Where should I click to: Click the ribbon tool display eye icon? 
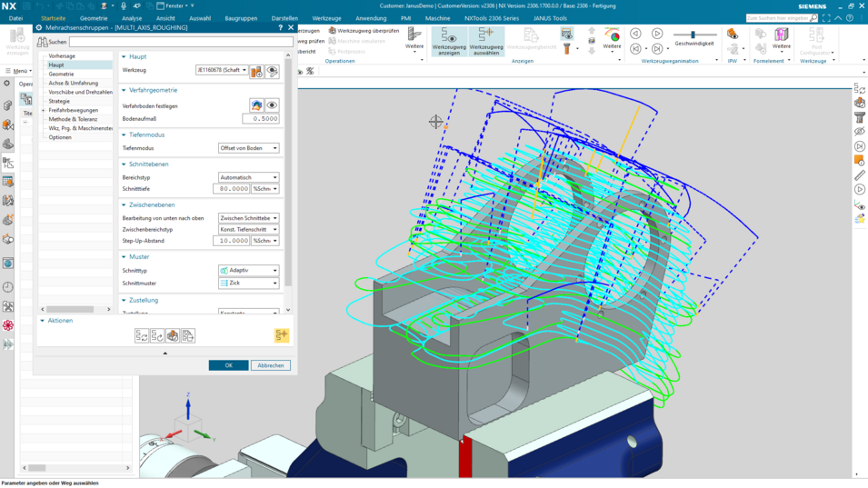point(566,35)
